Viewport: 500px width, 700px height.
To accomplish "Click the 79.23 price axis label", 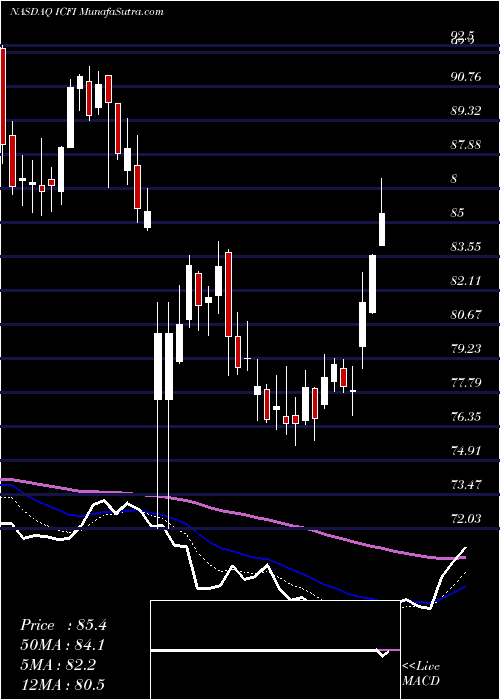I will [x=466, y=348].
